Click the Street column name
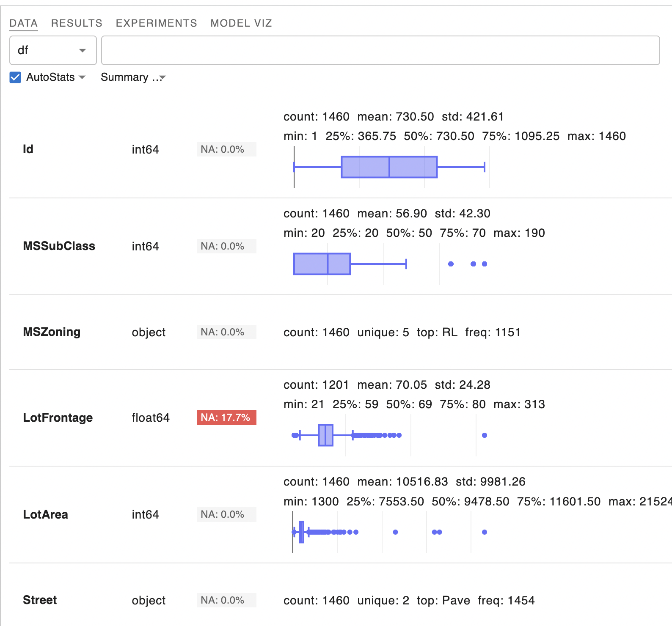The image size is (672, 626). pyautogui.click(x=40, y=600)
